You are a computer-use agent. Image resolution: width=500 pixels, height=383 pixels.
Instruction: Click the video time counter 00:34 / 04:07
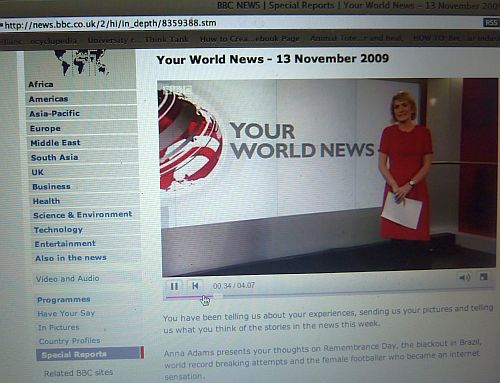pyautogui.click(x=234, y=286)
